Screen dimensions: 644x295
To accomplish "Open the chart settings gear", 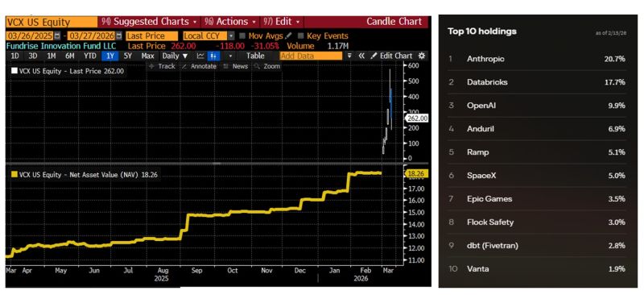I will pyautogui.click(x=421, y=56).
